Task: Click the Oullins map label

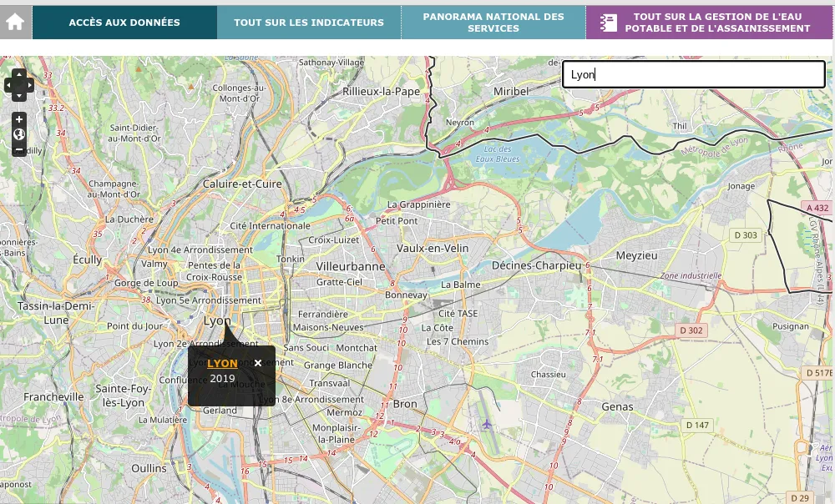Action: tap(149, 468)
